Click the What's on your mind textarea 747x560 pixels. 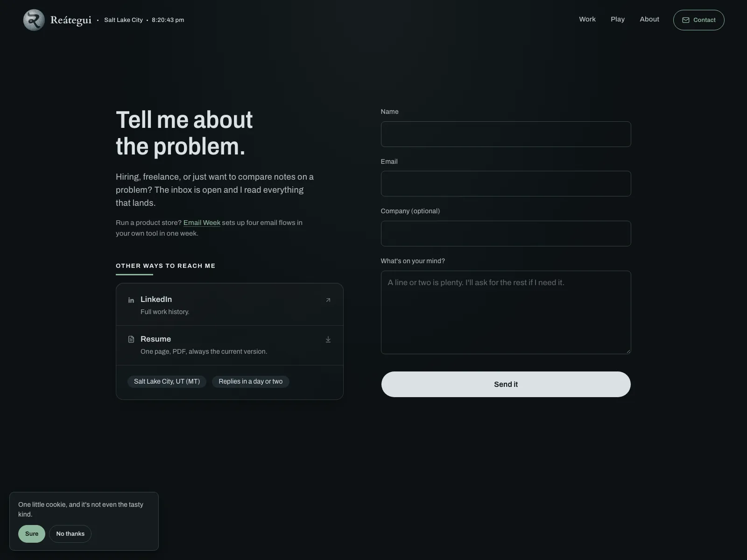pyautogui.click(x=506, y=312)
